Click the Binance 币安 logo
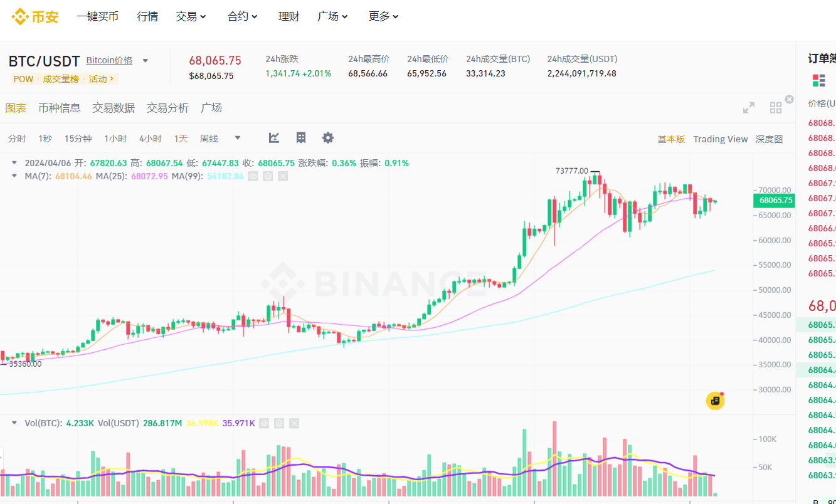 35,17
